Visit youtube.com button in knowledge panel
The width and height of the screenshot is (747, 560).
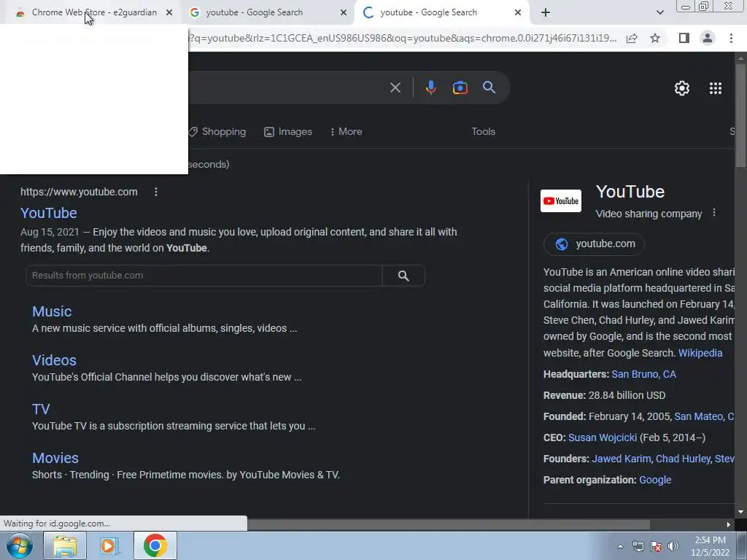594,244
